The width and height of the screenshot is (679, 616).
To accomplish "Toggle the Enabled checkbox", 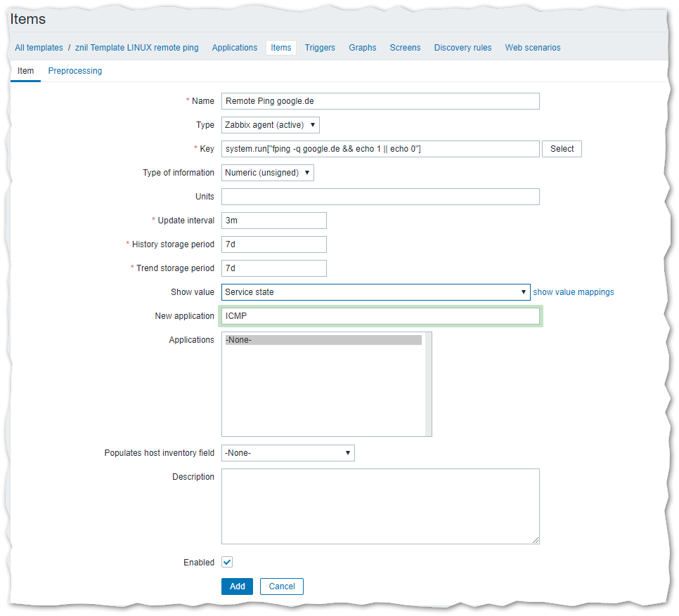I will click(x=227, y=562).
